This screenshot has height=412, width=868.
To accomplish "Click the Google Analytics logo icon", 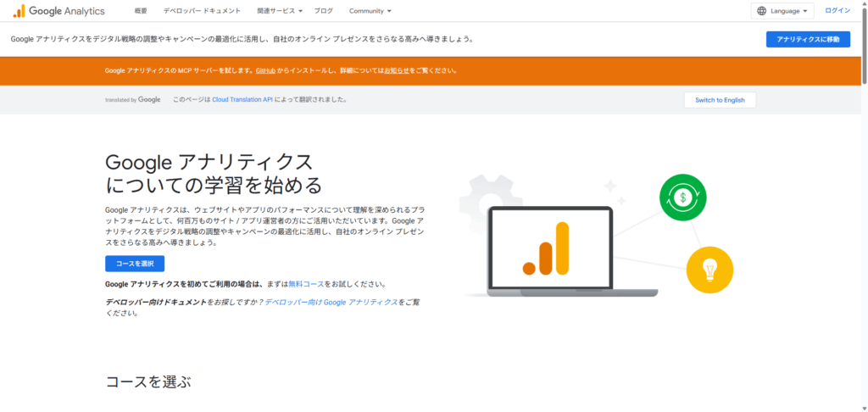I will click(19, 11).
